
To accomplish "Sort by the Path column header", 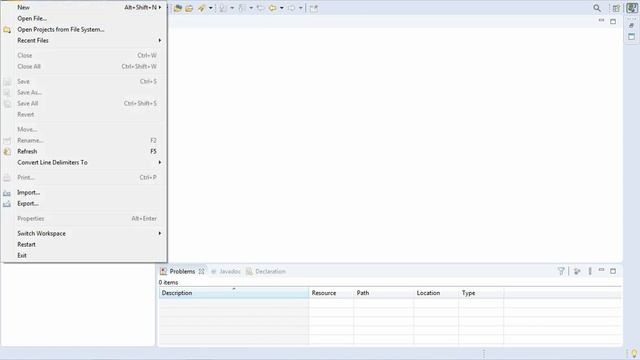I will click(x=384, y=293).
